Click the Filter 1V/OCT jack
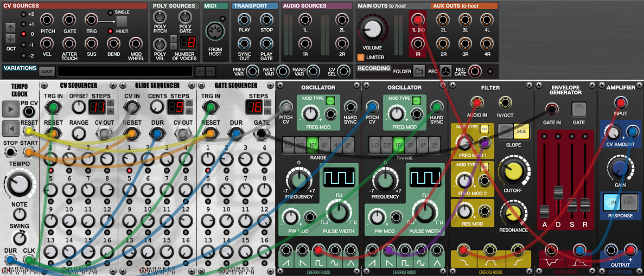Screen dimensions: 644x276 505,102
